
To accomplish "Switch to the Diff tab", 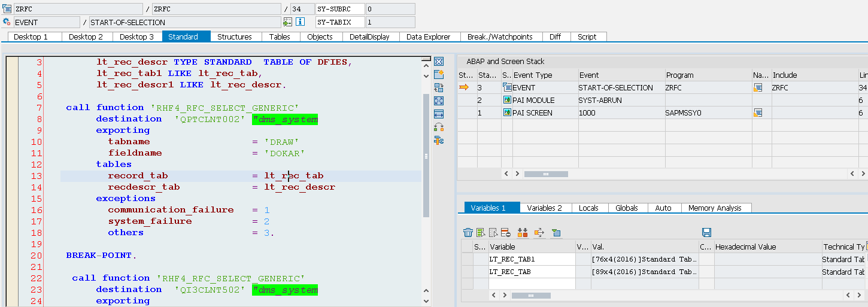I will click(x=555, y=37).
